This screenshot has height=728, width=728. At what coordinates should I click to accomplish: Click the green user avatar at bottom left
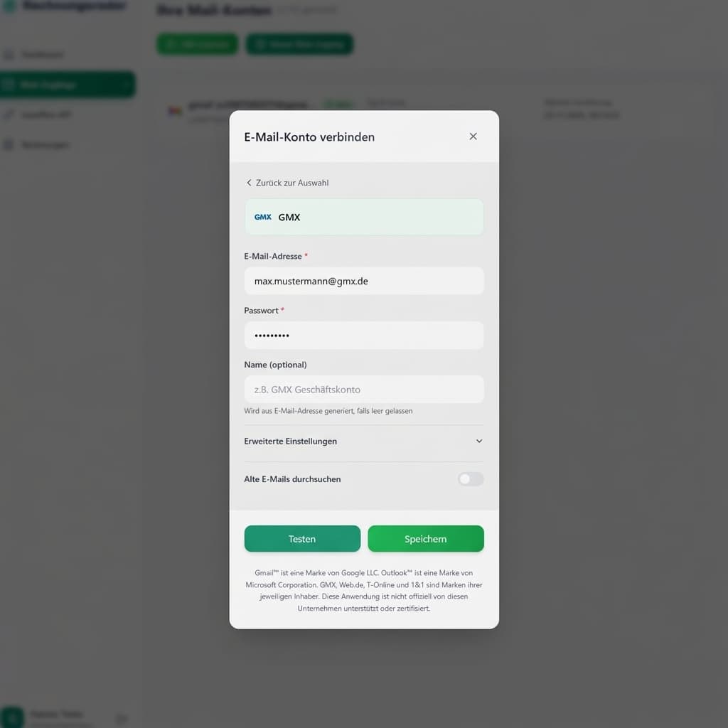click(11, 717)
